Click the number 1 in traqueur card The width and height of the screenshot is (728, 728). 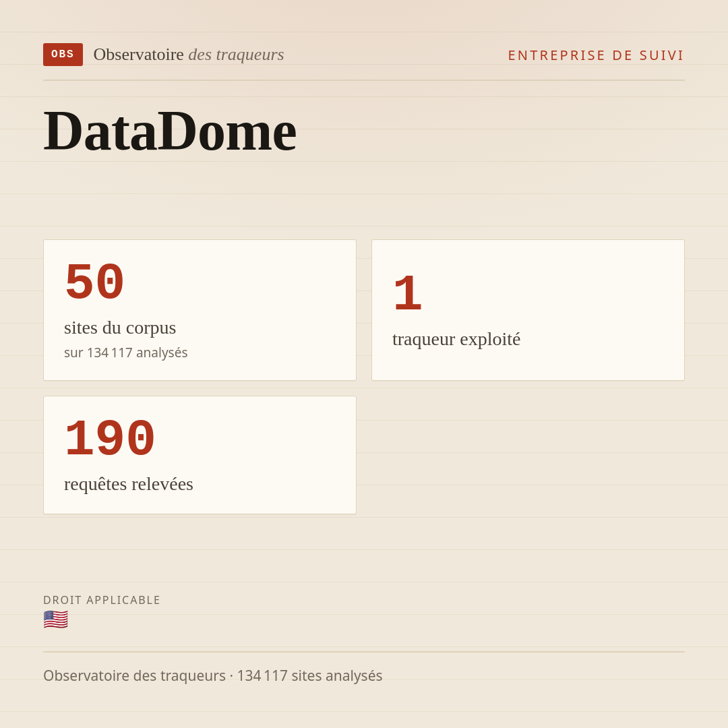point(407,293)
